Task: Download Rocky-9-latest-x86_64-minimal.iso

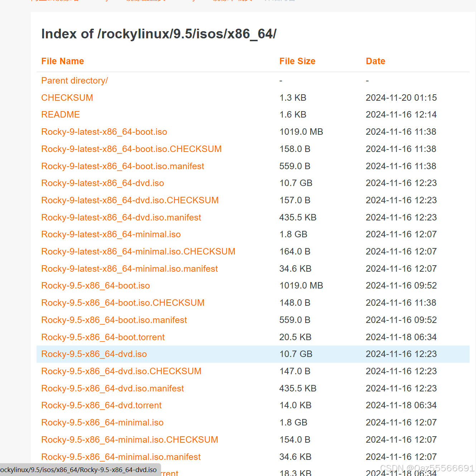Action: coord(111,234)
